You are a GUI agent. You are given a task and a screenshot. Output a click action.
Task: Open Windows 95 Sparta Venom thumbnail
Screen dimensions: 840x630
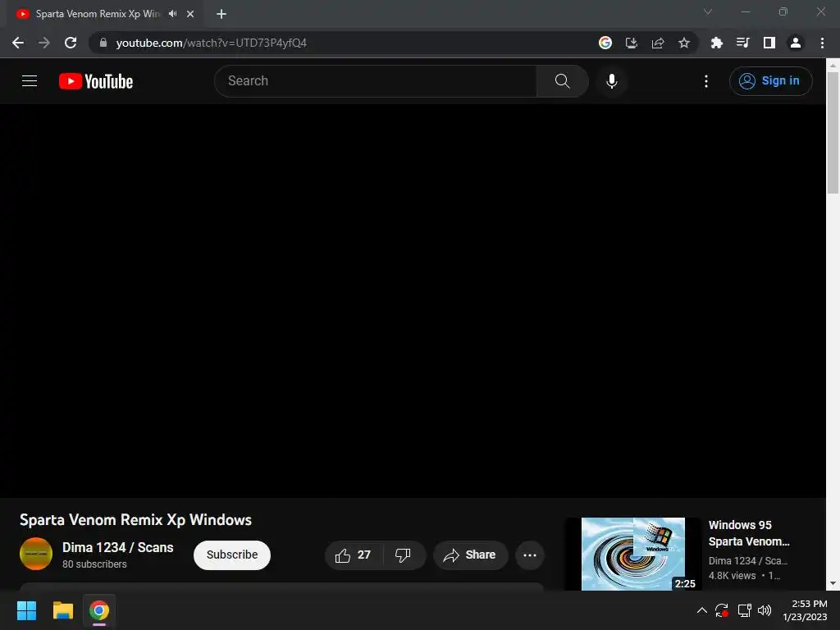tap(633, 554)
